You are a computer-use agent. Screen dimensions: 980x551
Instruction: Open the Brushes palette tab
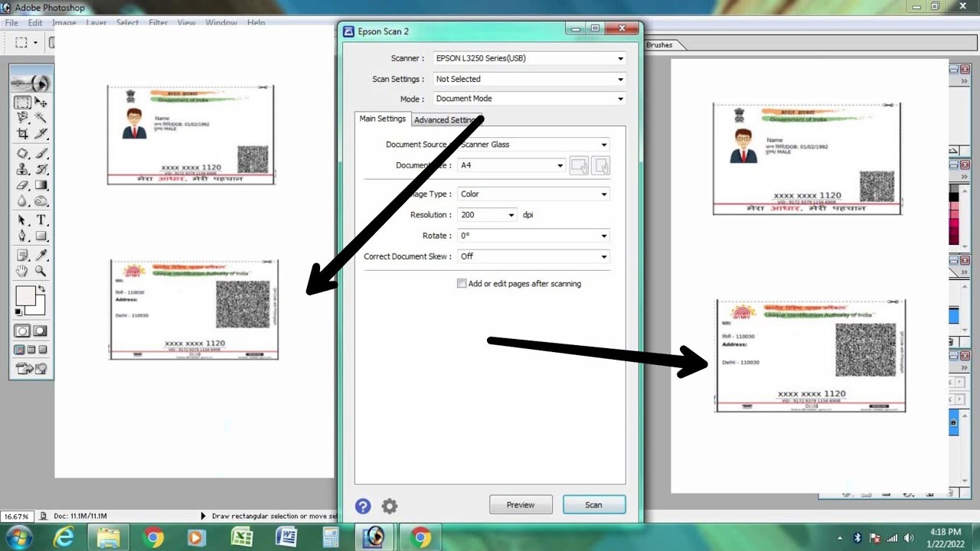659,45
